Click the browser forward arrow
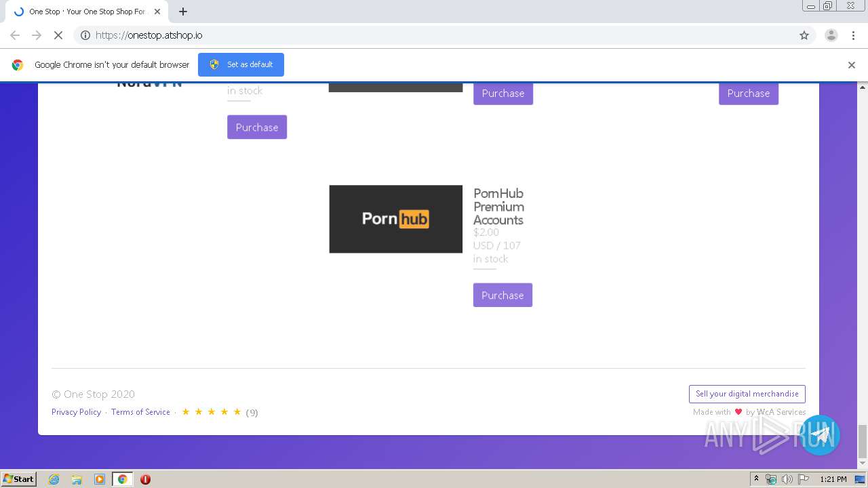The height and width of the screenshot is (488, 868). pyautogui.click(x=37, y=35)
